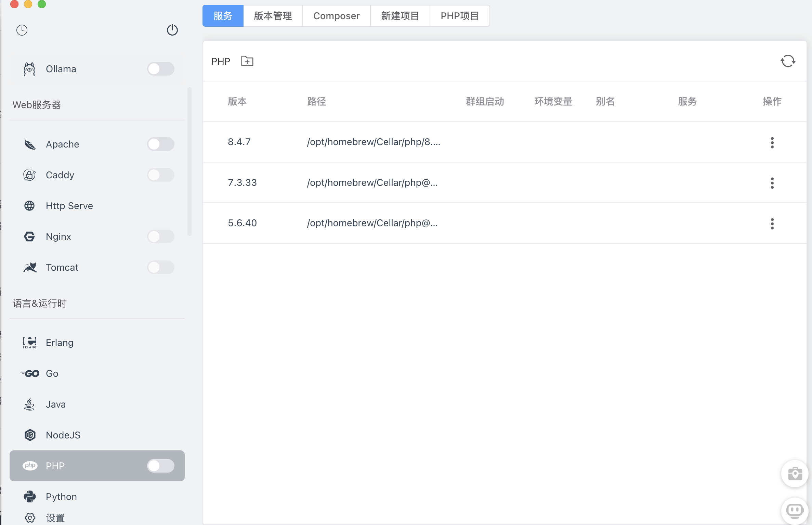
Task: Click path /opt/homebrew/Cellar/php/8....
Action: click(x=374, y=142)
